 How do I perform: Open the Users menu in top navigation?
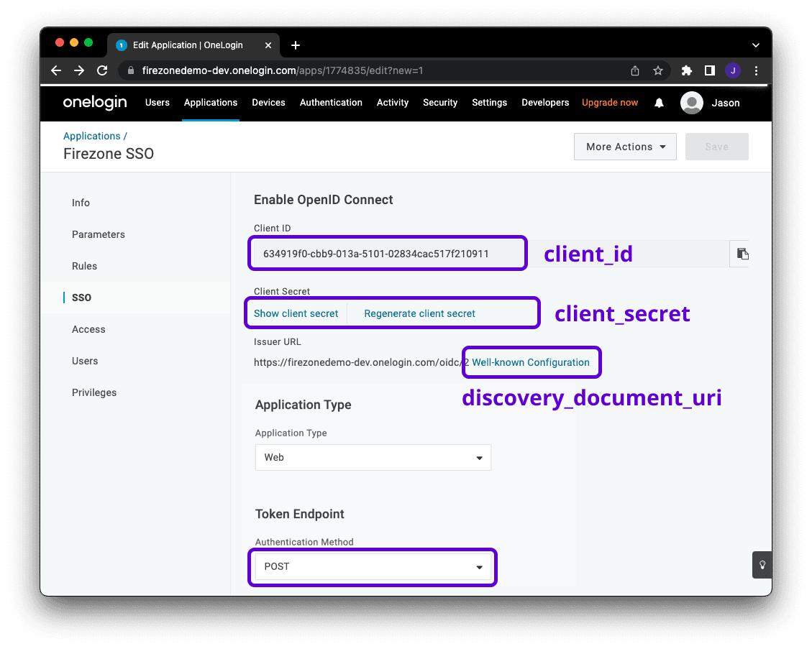[158, 103]
